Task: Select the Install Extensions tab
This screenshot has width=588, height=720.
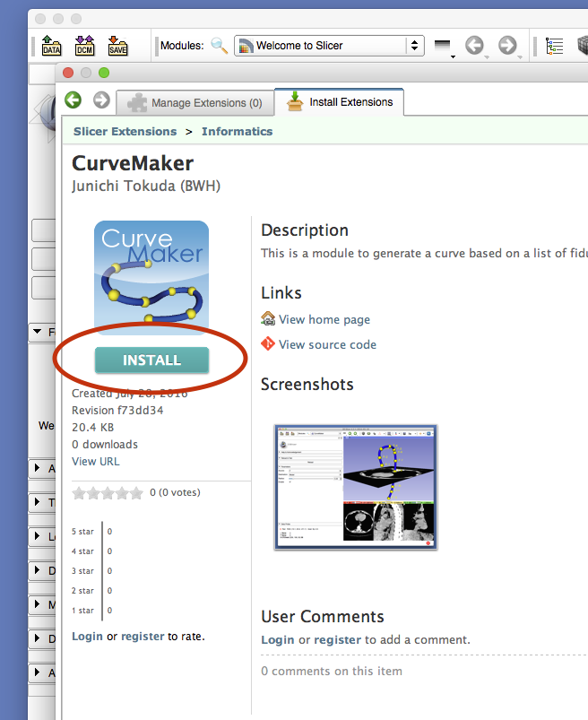Action: pyautogui.click(x=339, y=102)
